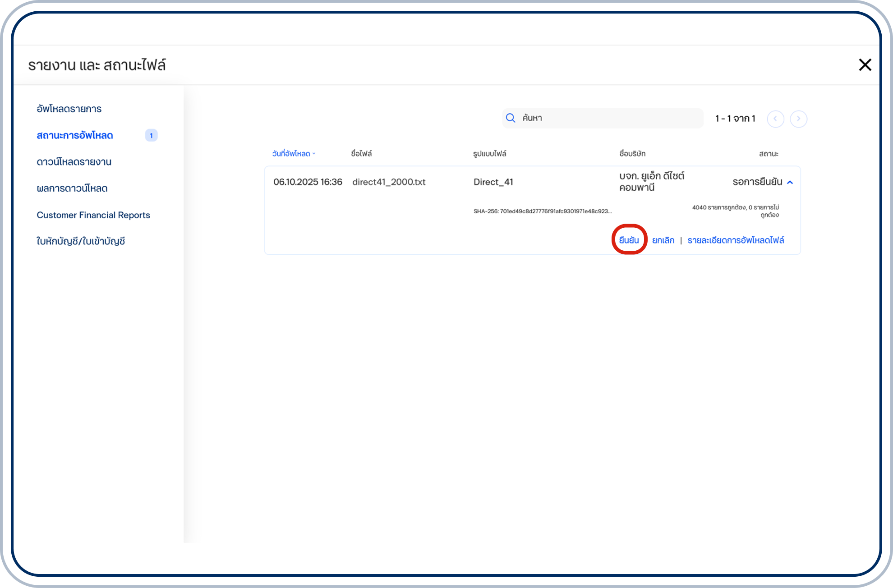Sort by วันที่อัพโหลด column arrow

(x=314, y=154)
